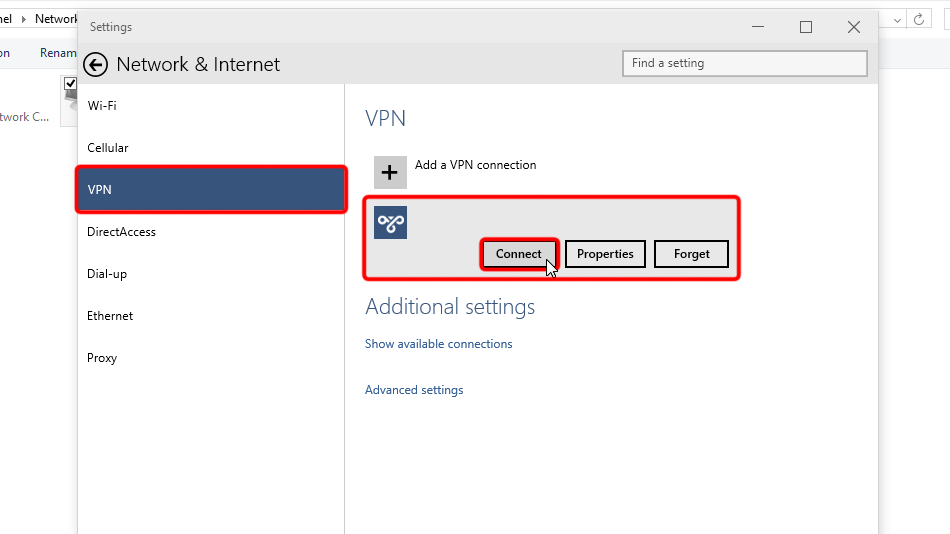Open the Show available connections link
The image size is (950, 534).
438,344
